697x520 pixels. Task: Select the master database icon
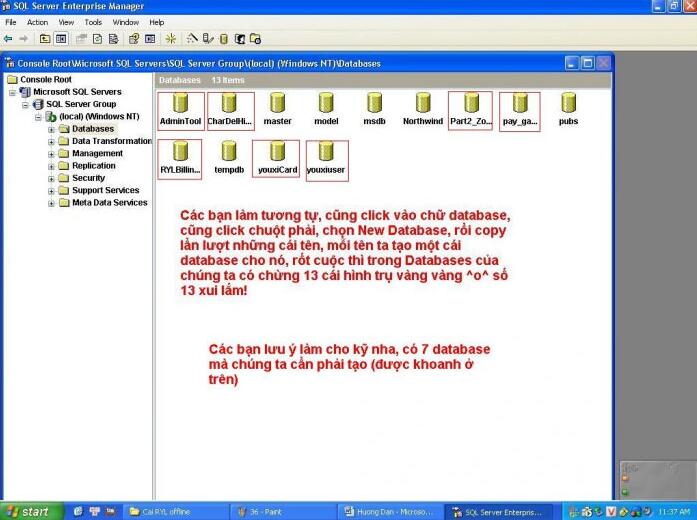coord(277,103)
